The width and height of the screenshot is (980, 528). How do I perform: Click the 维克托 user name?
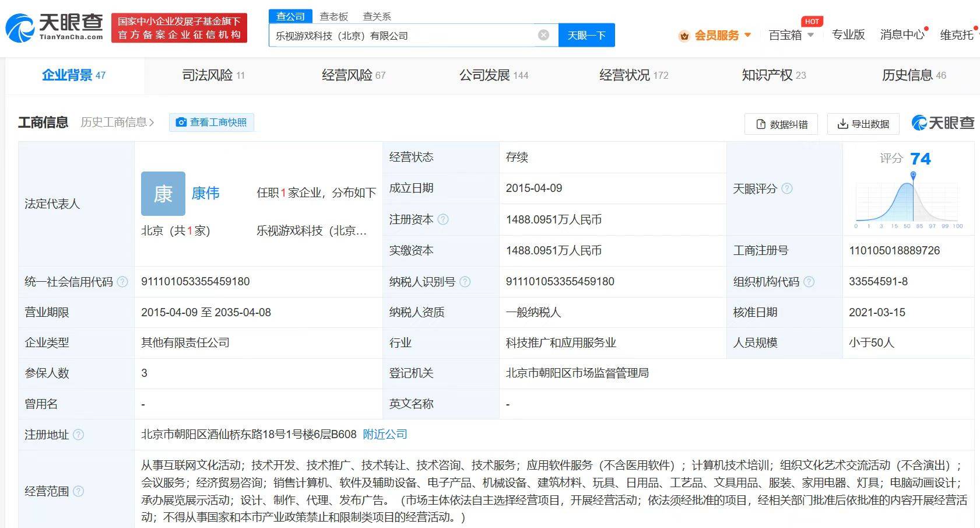pos(957,35)
